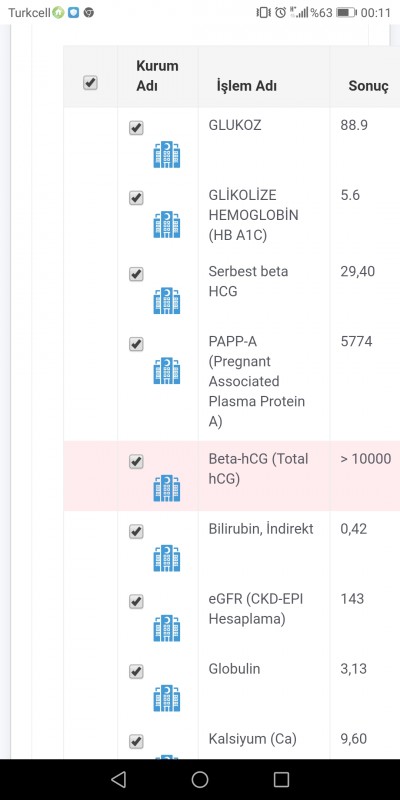Tap the hospital icon in PAPP-A row
Viewport: 400px width, 800px height.
point(167,371)
